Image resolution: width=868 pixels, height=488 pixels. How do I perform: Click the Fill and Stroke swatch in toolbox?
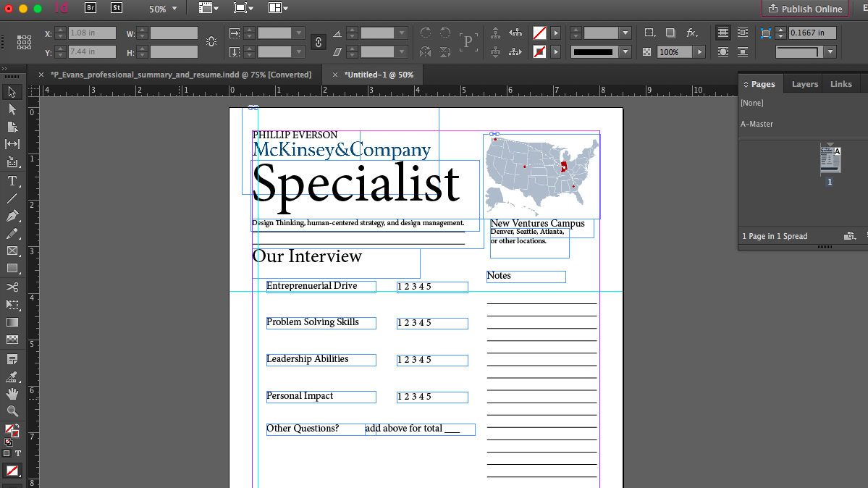click(12, 430)
